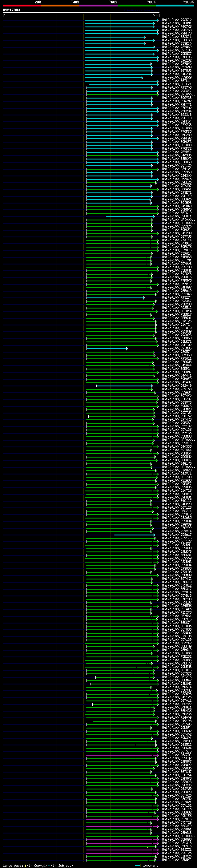Select hit label UniRef100_B6TLL4
This screenshot has width=197, height=868.
pyautogui.click(x=177, y=81)
